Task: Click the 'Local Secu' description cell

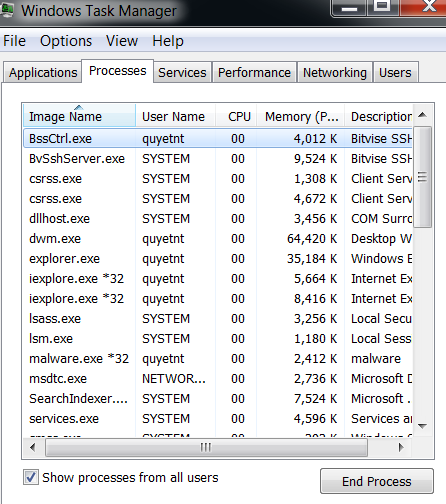Action: [x=381, y=319]
